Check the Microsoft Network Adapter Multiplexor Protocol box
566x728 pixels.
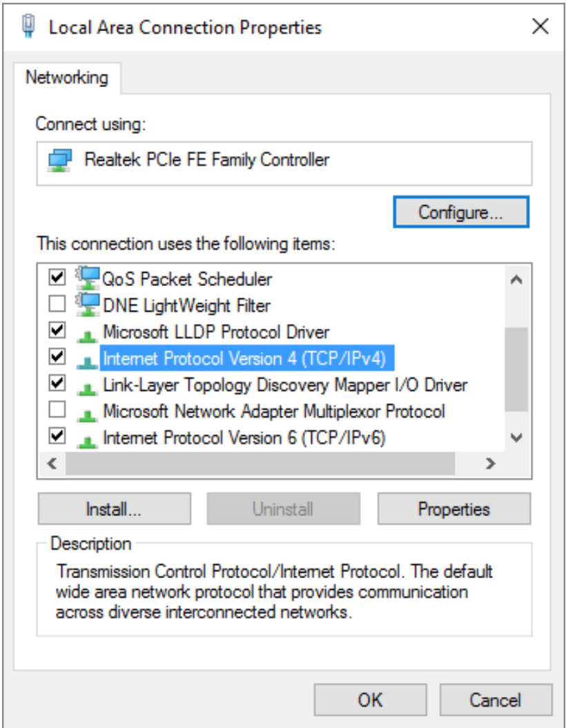tap(57, 410)
